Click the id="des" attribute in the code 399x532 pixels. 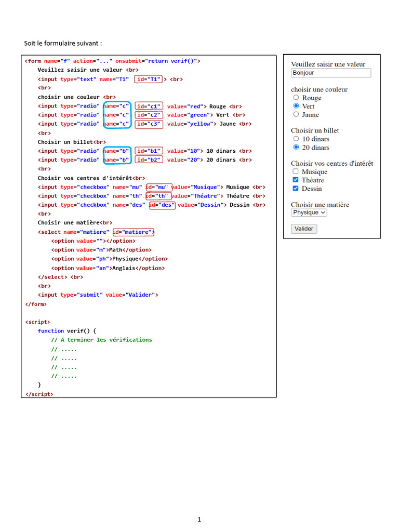(162, 205)
